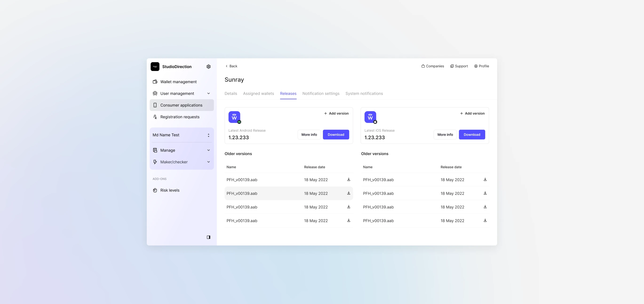Download first Android older version file
This screenshot has height=304, width=644.
(349, 180)
